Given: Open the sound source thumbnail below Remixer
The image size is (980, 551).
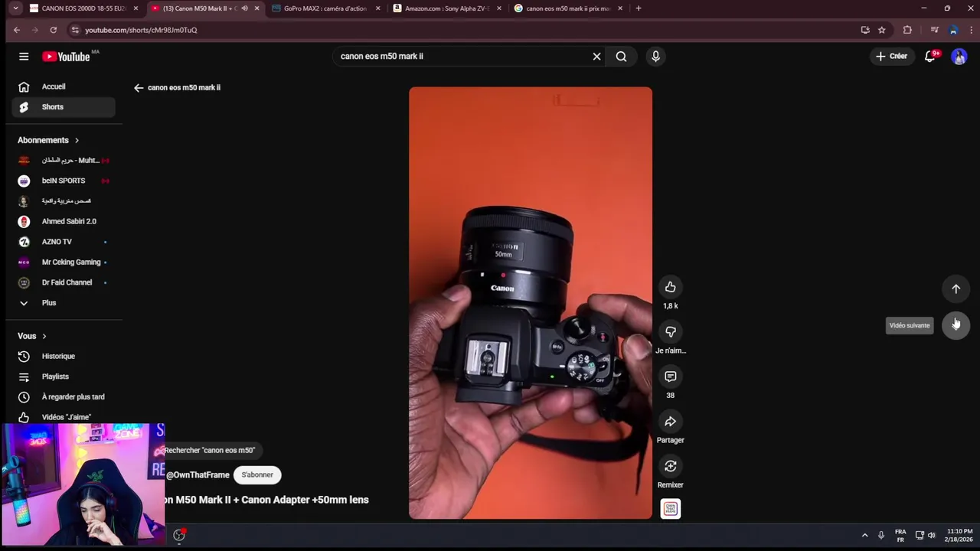Looking at the screenshot, I should [x=671, y=509].
